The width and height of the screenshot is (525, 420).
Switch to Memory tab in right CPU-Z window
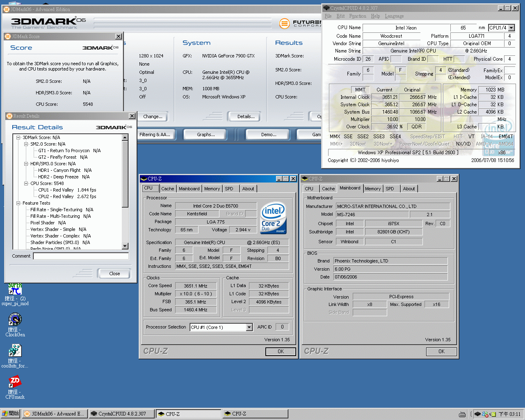point(373,189)
